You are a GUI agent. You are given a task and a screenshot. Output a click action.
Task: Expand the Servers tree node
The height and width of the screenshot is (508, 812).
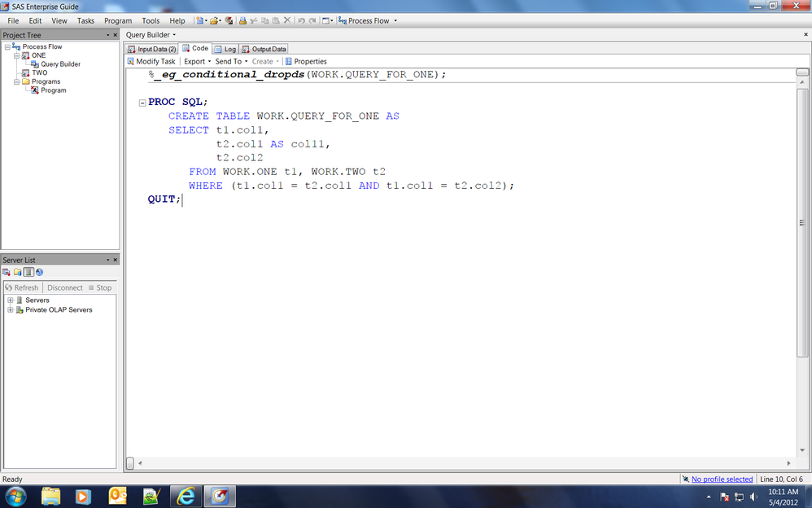11,300
